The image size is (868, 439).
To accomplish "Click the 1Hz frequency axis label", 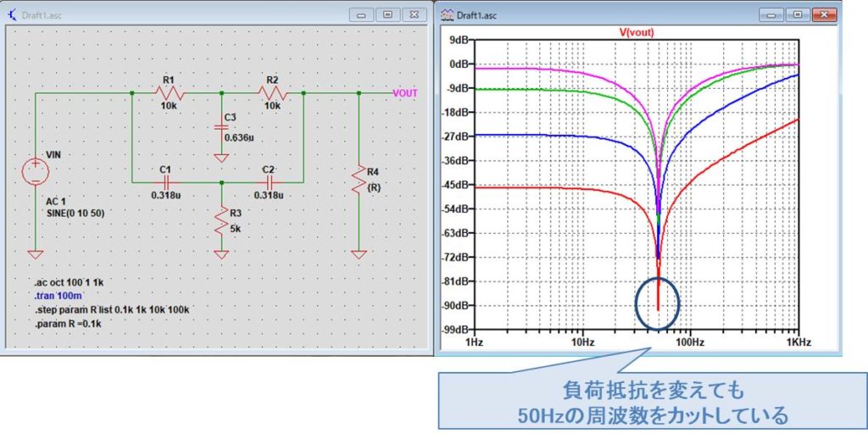I will pos(475,342).
